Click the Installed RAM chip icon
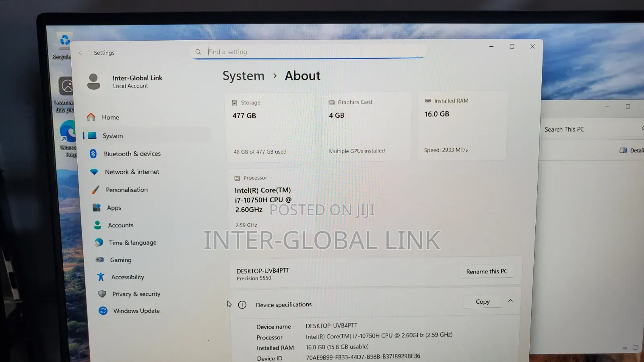Viewport: 644px width, 362px height. pos(428,101)
